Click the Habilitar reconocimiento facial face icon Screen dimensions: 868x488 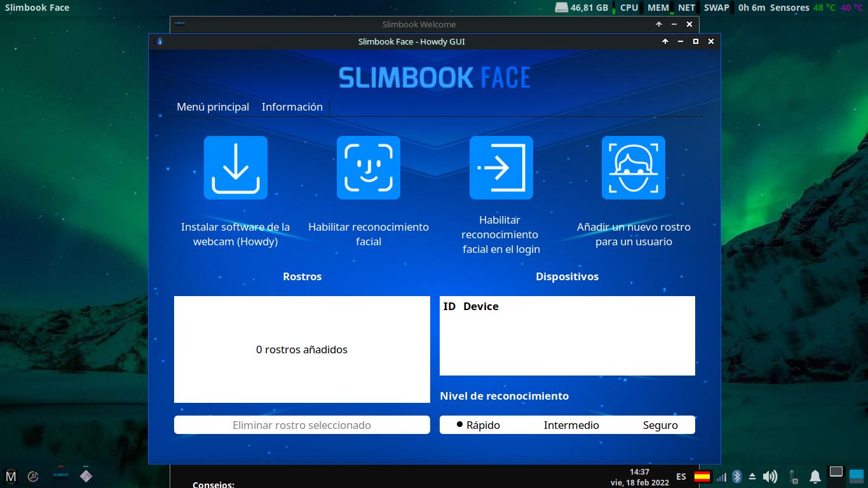pyautogui.click(x=368, y=168)
